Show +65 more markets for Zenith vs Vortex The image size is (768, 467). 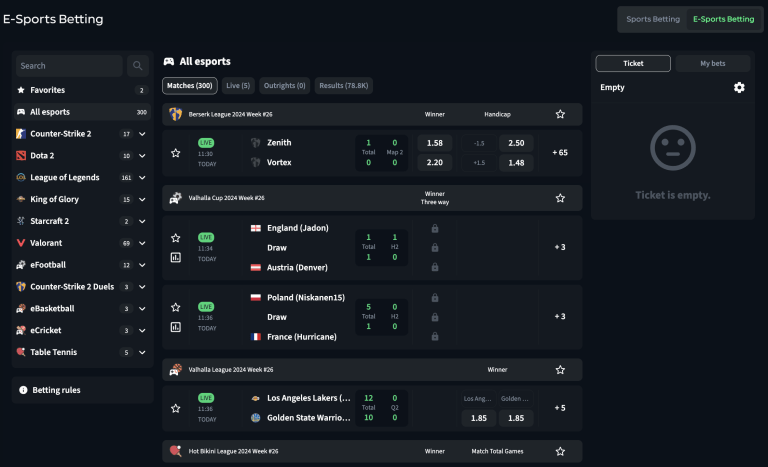(x=560, y=153)
